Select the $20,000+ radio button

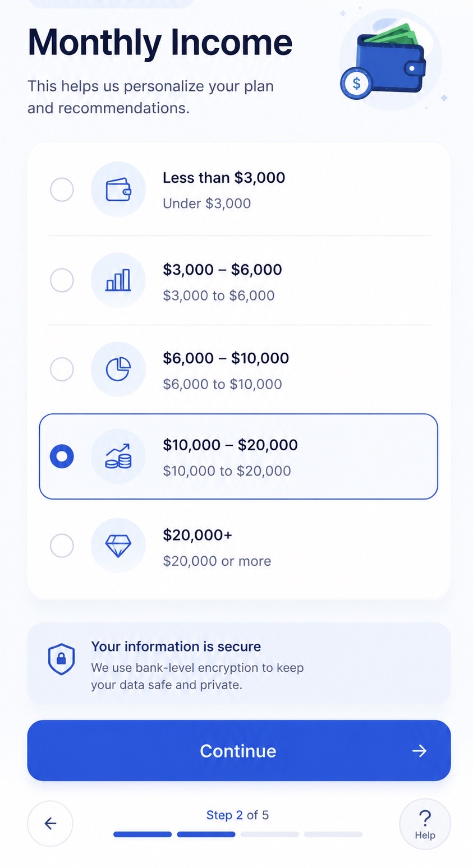pos(62,546)
